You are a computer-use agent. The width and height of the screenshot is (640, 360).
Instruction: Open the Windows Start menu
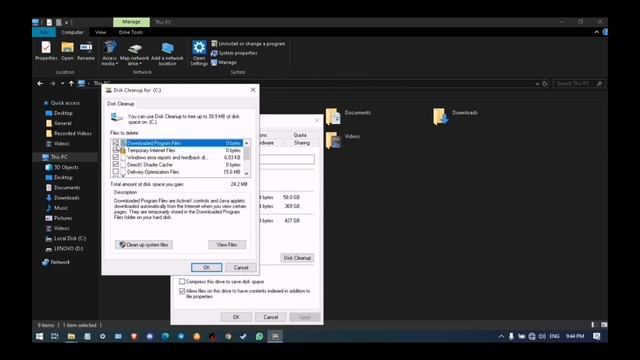[40, 336]
